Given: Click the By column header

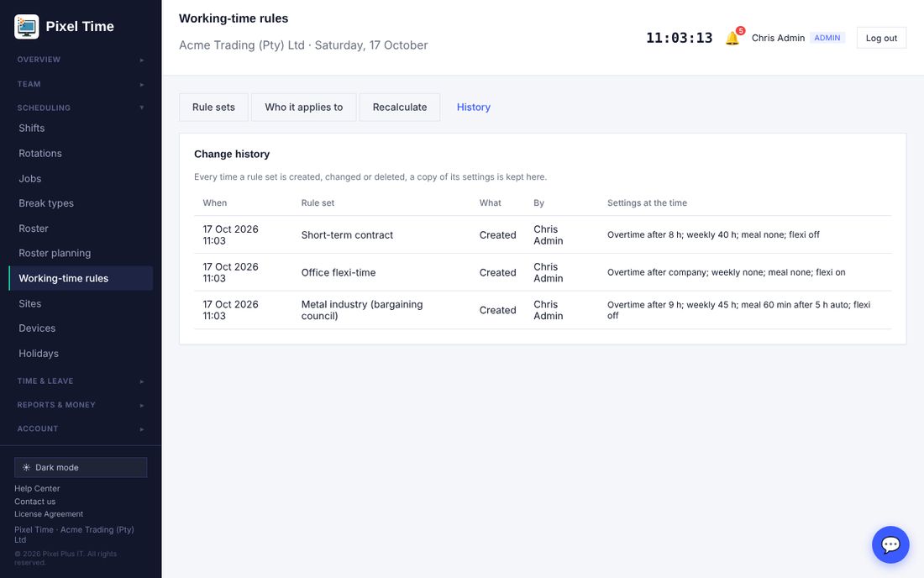Looking at the screenshot, I should [x=538, y=203].
